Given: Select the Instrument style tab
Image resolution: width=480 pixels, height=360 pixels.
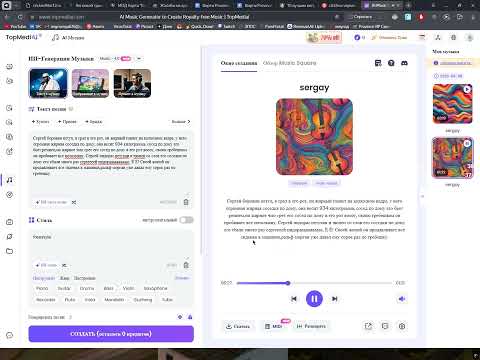Looking at the screenshot, I should coord(44,278).
